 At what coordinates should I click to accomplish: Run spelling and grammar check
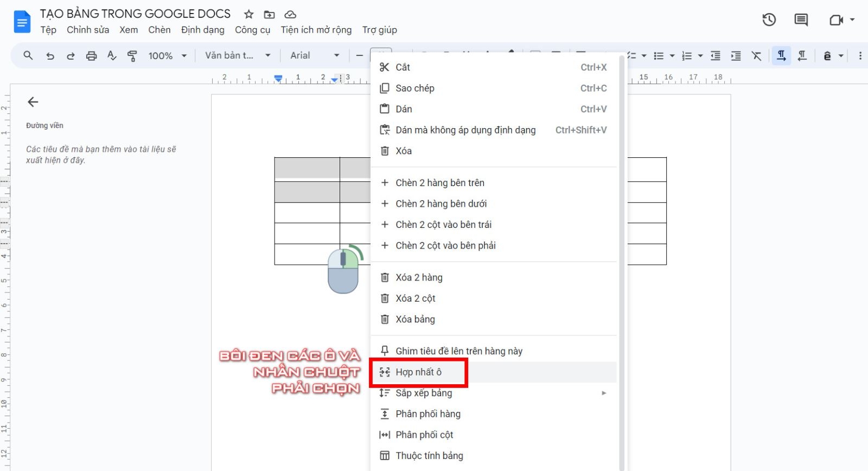112,55
